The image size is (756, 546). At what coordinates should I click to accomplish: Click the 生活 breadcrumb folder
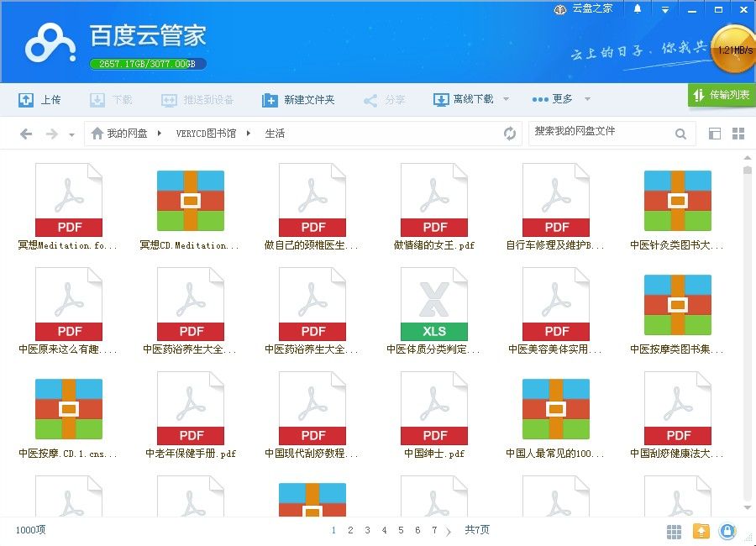(275, 134)
